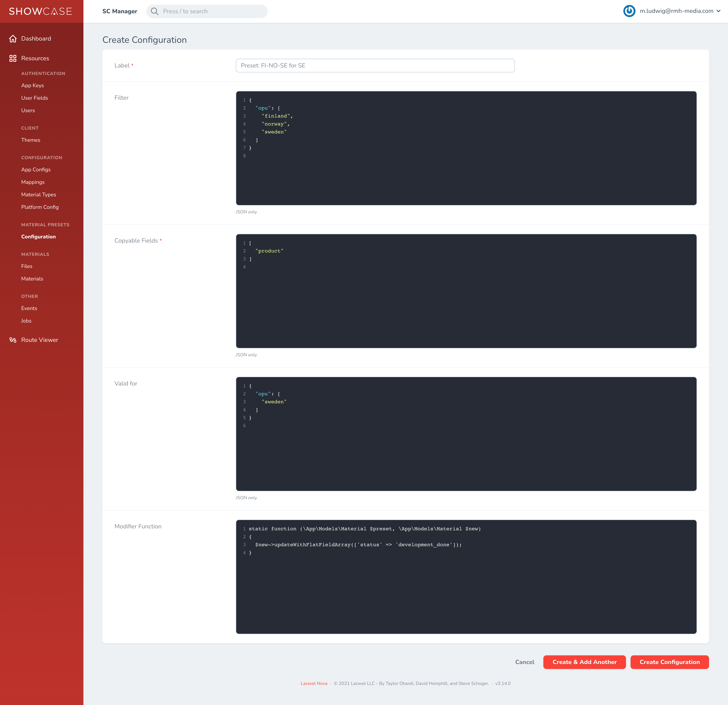Viewport: 728px width, 705px height.
Task: Click the static function declaration line
Action: (x=365, y=529)
